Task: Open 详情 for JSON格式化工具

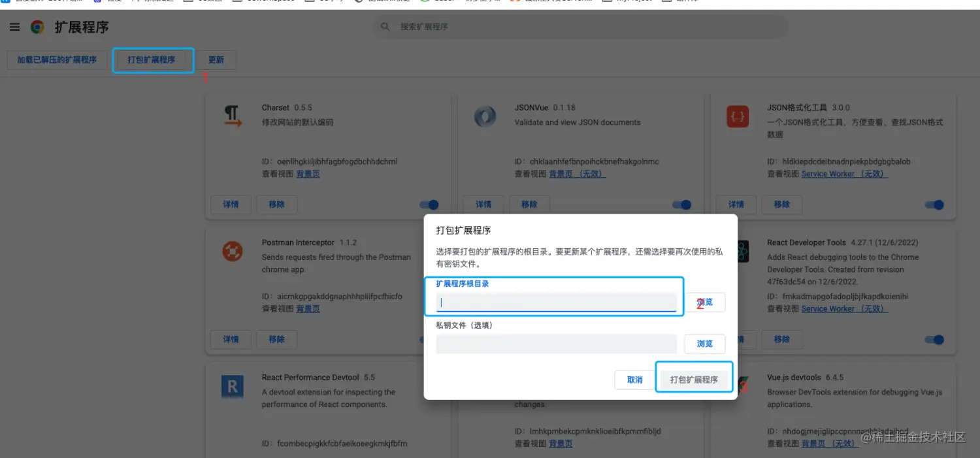Action: pos(736,204)
